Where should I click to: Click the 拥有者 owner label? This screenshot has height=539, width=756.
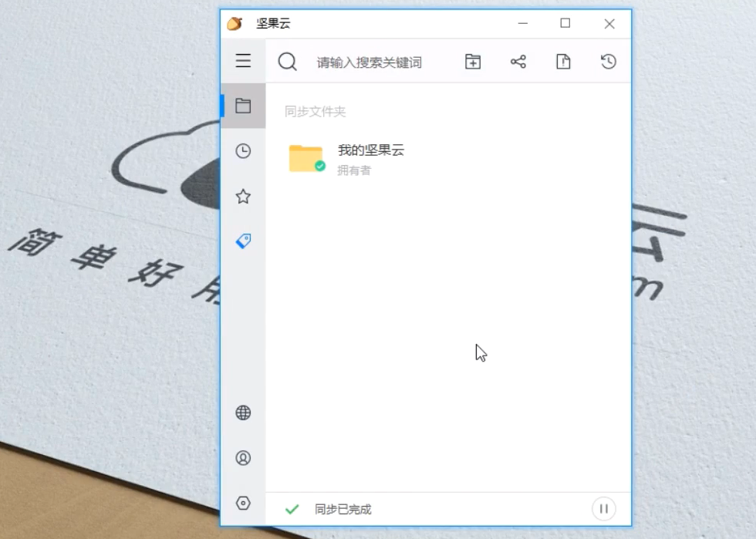click(354, 170)
